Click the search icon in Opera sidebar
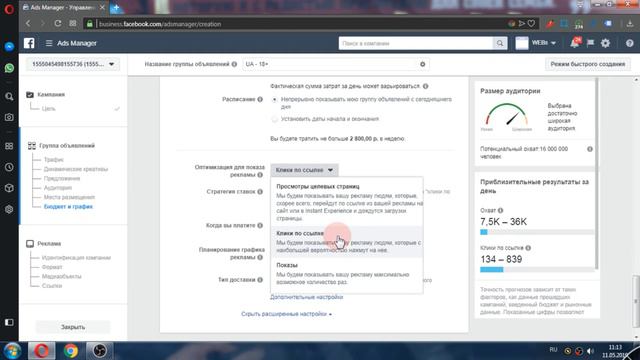Image resolution: width=640 pixels, height=360 pixels. point(9,97)
